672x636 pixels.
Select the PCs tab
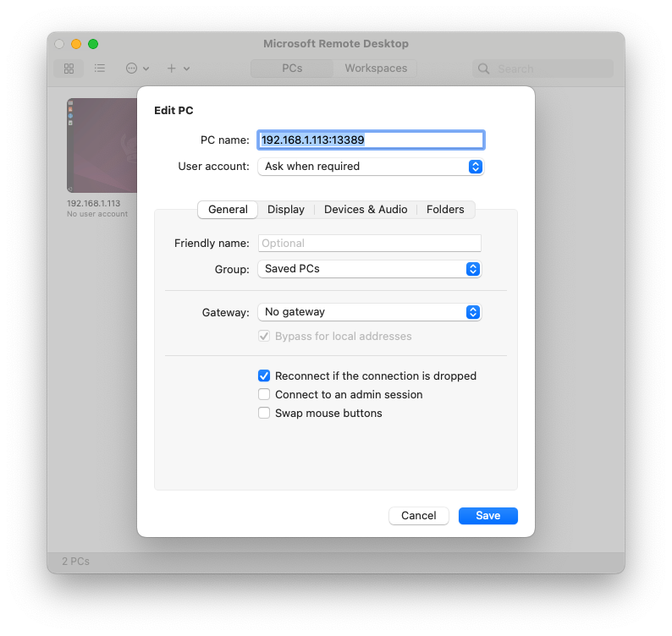(292, 69)
